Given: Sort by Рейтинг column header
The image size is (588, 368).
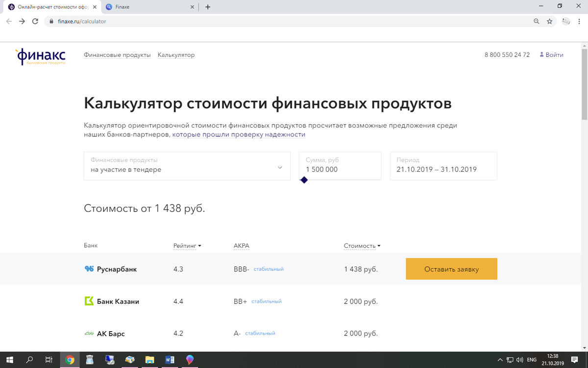Looking at the screenshot, I should (187, 246).
